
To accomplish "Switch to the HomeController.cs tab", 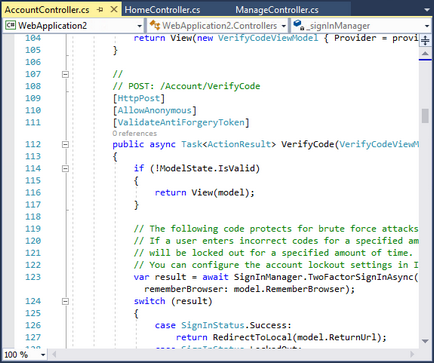I will point(162,10).
